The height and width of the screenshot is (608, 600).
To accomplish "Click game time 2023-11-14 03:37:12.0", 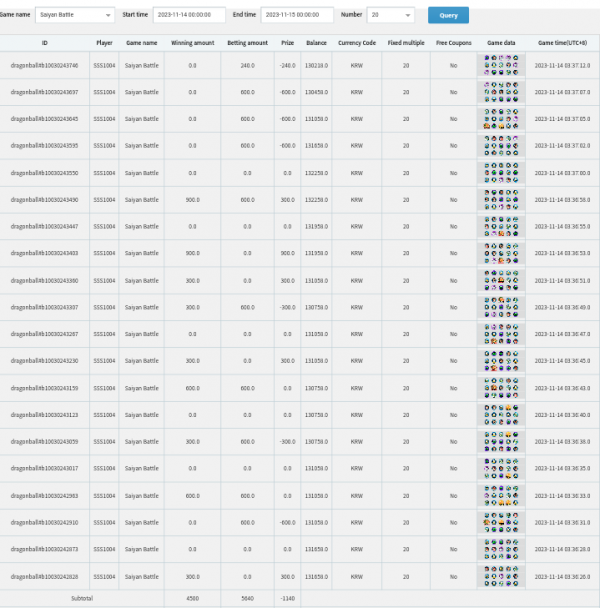I will point(562,66).
